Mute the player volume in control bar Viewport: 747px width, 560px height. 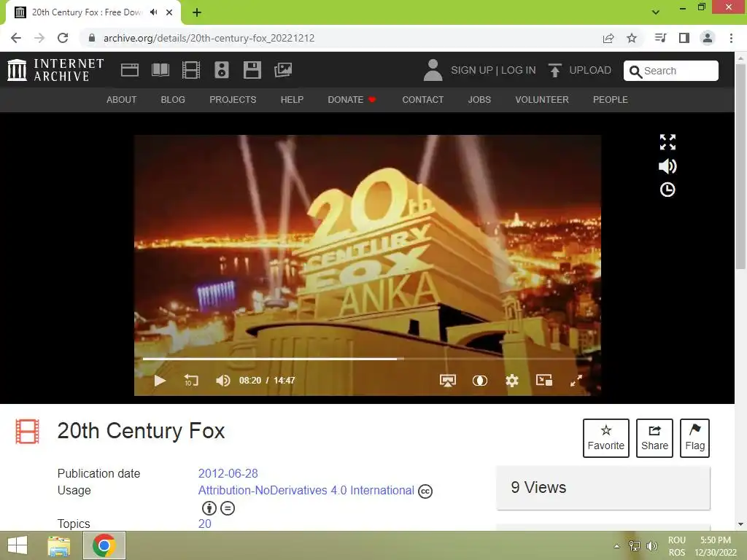(x=222, y=381)
